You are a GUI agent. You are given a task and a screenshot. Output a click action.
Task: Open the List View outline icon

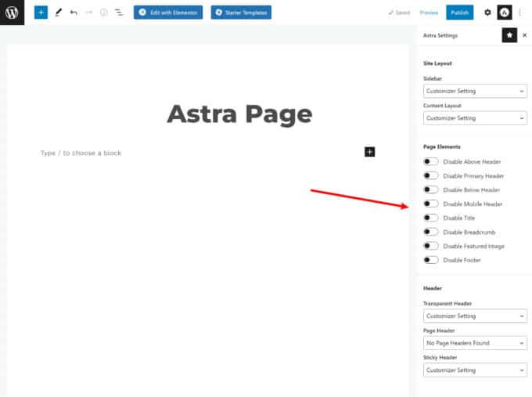pos(119,13)
